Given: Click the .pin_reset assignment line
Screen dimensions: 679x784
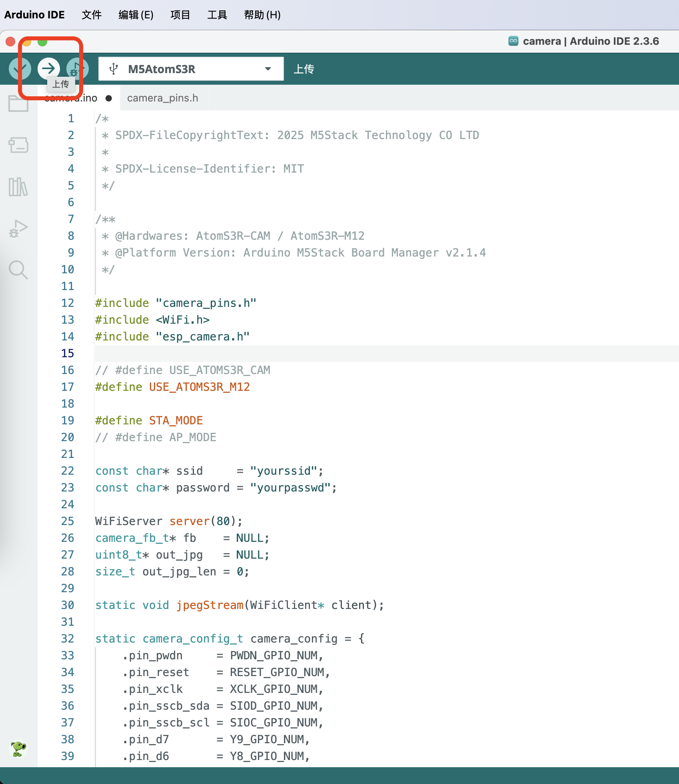Looking at the screenshot, I should [x=226, y=672].
